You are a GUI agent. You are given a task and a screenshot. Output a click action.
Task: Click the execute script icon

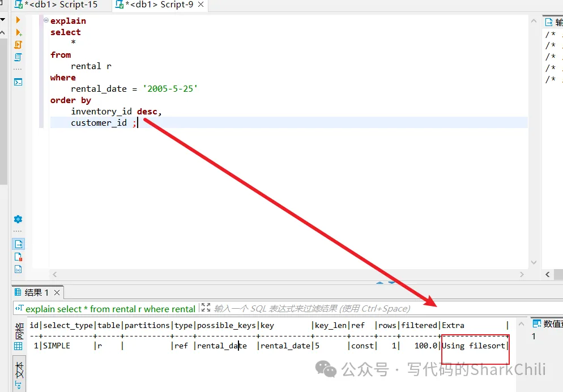tap(18, 45)
